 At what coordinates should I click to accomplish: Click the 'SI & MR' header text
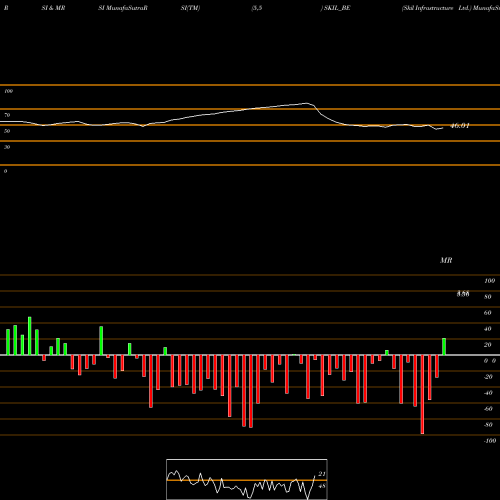click(x=53, y=8)
